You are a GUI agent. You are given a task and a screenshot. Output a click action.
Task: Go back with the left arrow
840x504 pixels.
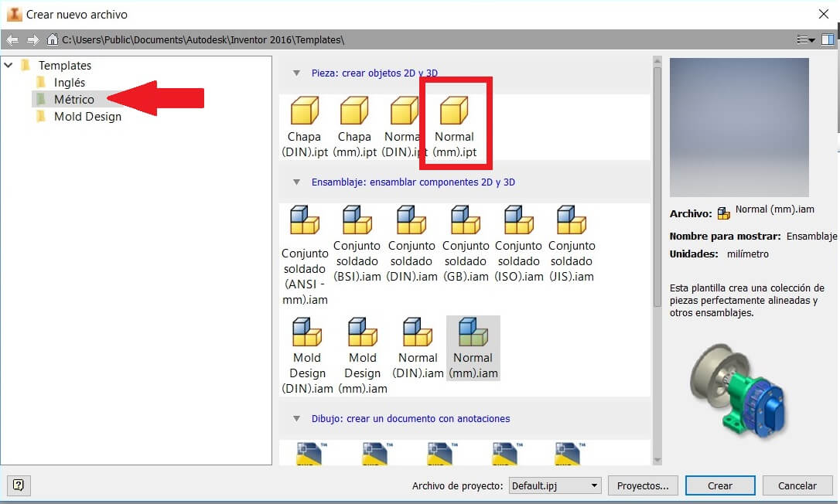pos(12,39)
